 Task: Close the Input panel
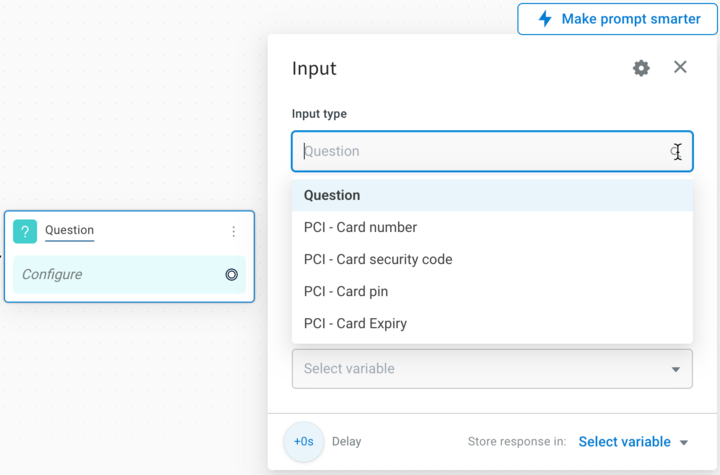[x=680, y=67]
